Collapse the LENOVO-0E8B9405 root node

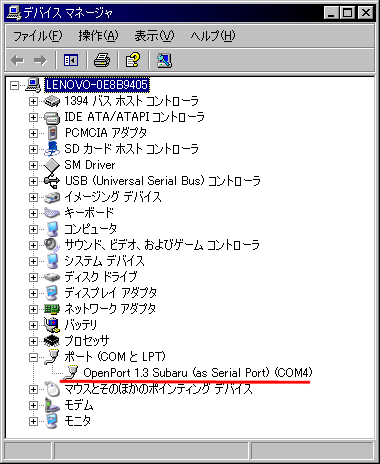click(x=14, y=85)
